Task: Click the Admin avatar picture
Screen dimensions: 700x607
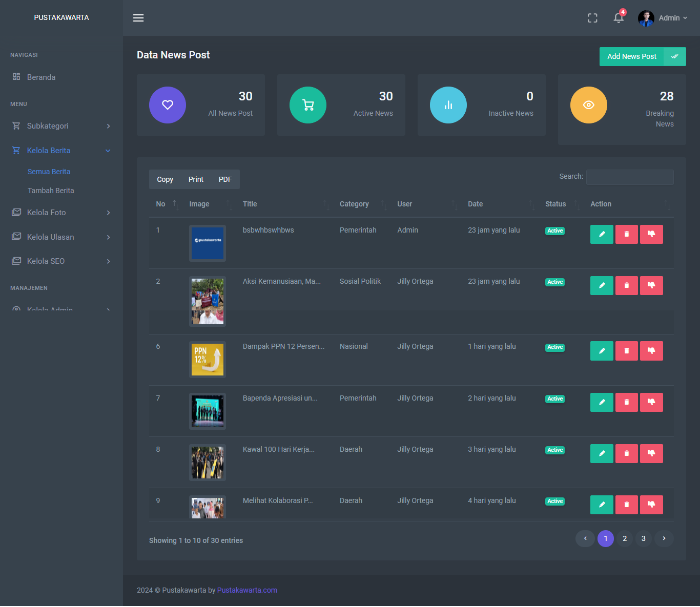Action: click(646, 18)
